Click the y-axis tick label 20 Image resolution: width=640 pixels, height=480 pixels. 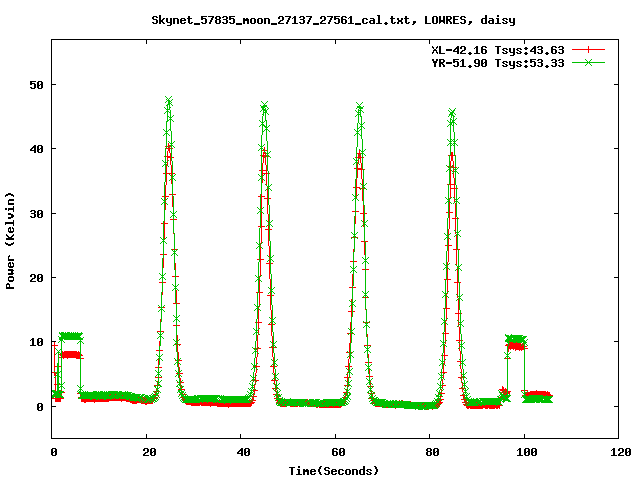(x=36, y=278)
